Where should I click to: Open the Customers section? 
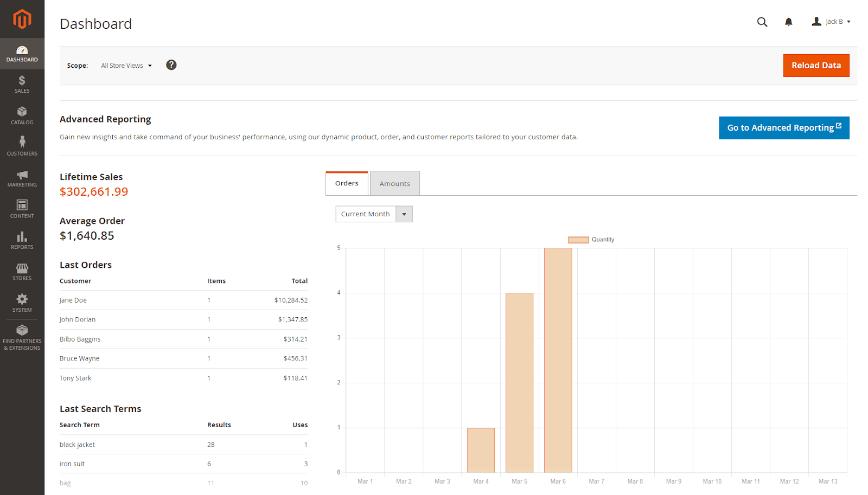(22, 146)
